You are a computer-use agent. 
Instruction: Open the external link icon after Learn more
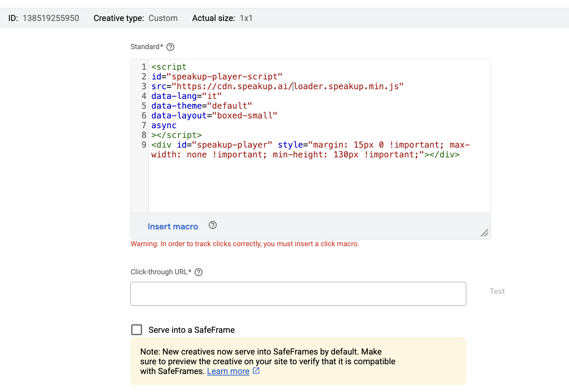[x=256, y=371]
